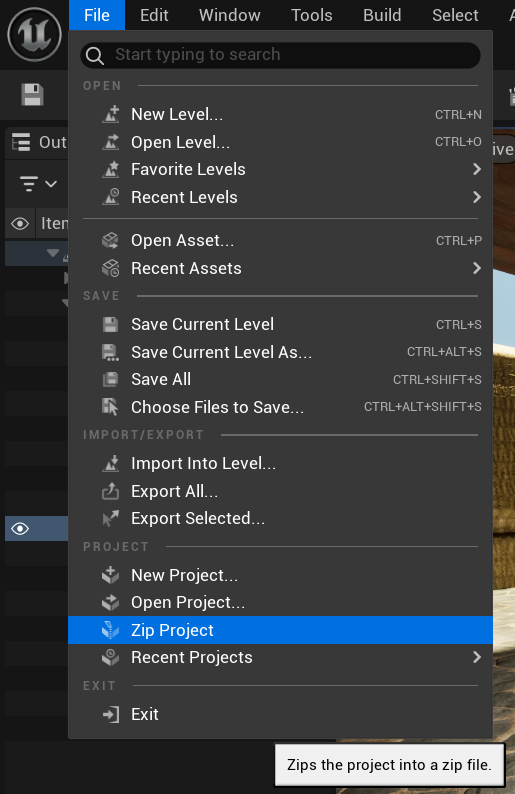Click the save floppy disk toolbar icon
Screen dimensions: 515x794
32,95
